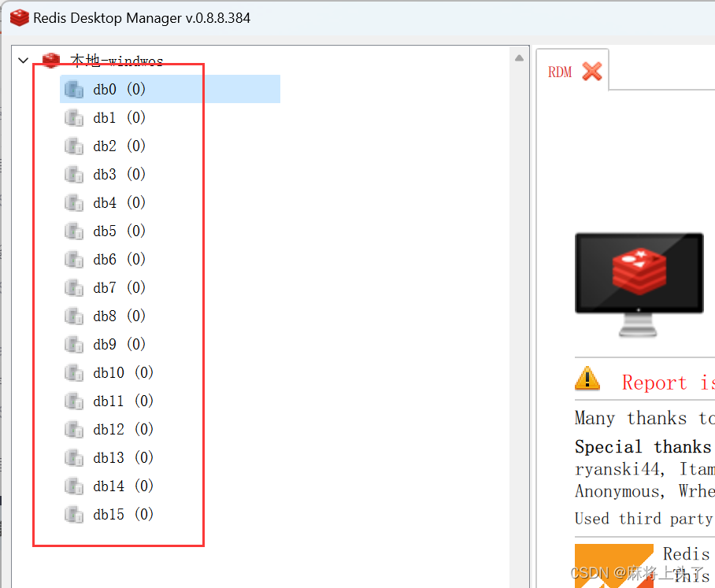Select db14 (0) in the tree
This screenshot has width=715, height=588.
coord(123,486)
